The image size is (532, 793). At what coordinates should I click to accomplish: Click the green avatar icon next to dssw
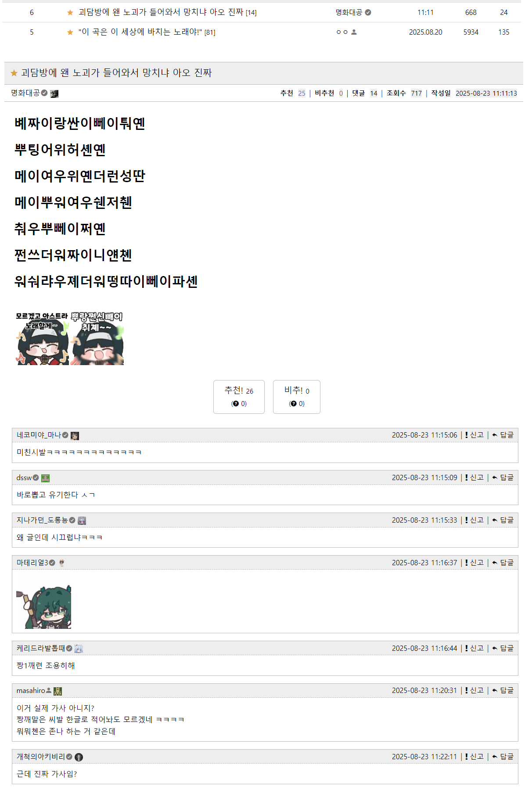pos(45,478)
